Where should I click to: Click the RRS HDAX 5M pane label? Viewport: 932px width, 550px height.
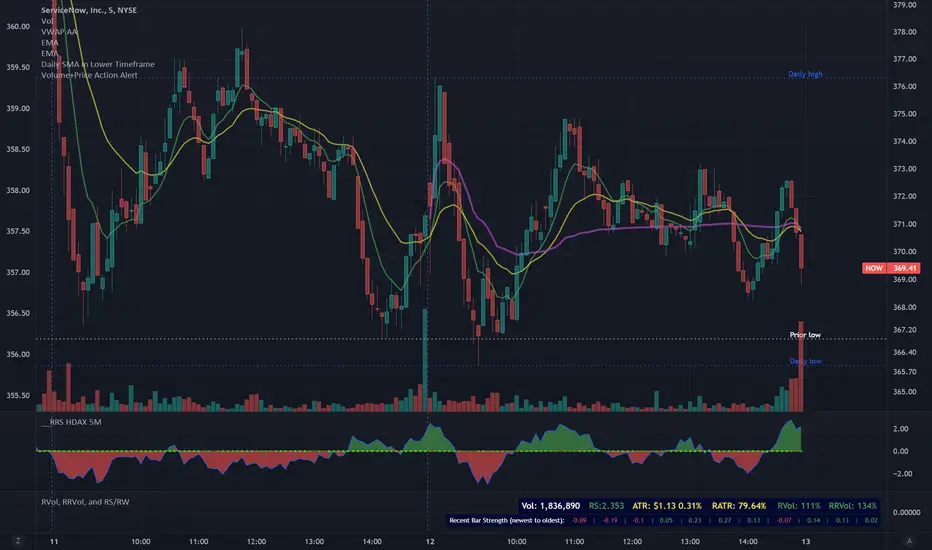71,422
